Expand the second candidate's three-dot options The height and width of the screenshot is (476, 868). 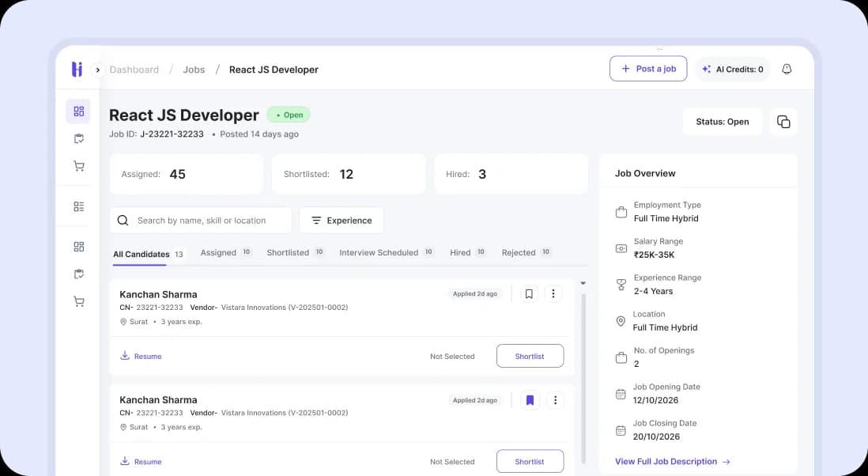pyautogui.click(x=556, y=400)
